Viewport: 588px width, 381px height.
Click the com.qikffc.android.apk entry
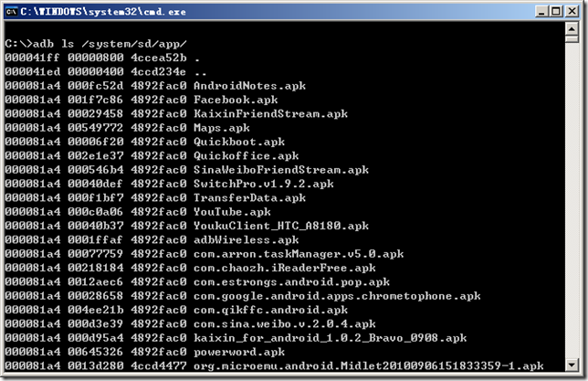tap(270, 310)
